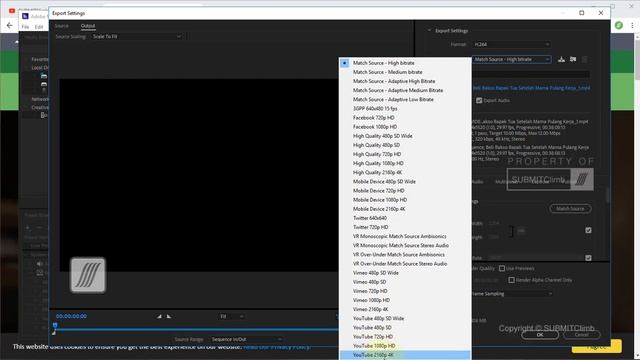Viewport: 640px width, 360px height.
Task: Choose Match Source - High bitrate preset
Action: pos(405,63)
